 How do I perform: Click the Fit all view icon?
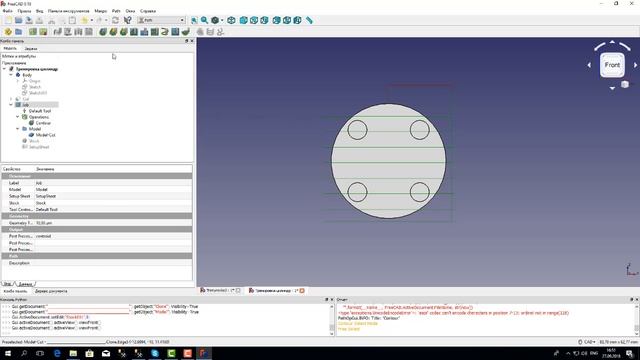pyautogui.click(x=194, y=20)
